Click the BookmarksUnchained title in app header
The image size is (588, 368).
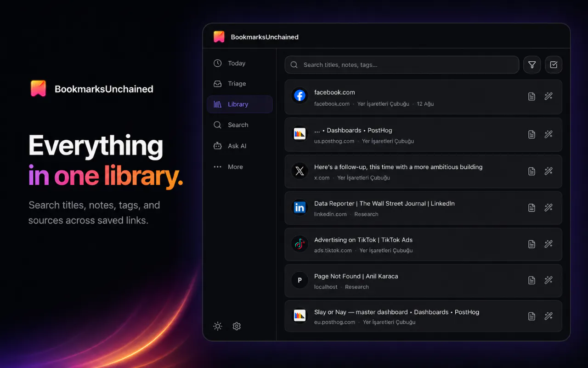tap(265, 37)
